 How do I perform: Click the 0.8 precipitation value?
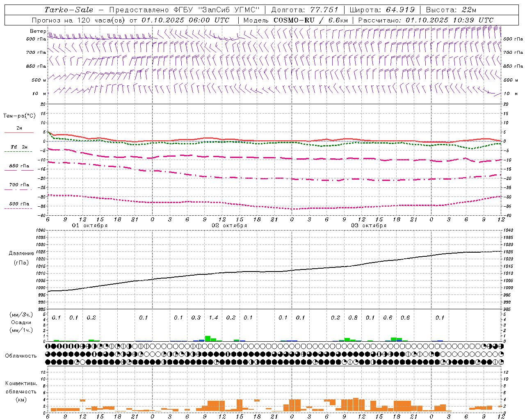(353, 318)
